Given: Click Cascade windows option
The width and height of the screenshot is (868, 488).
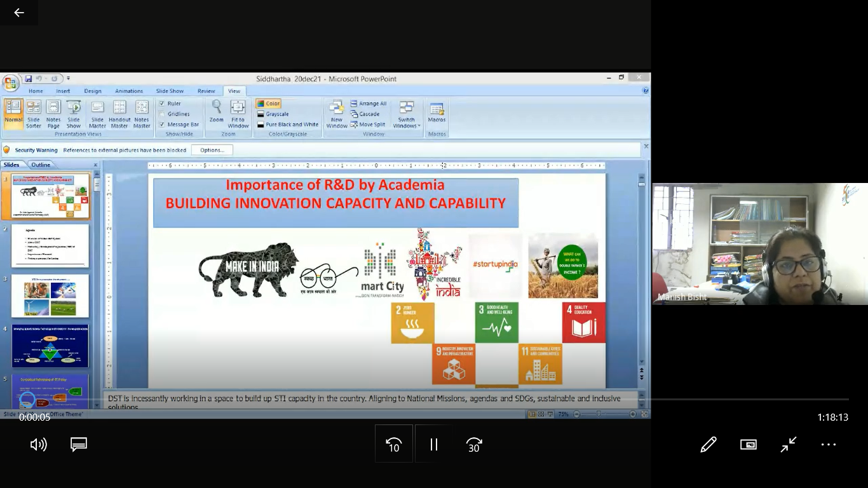Looking at the screenshot, I should (365, 114).
